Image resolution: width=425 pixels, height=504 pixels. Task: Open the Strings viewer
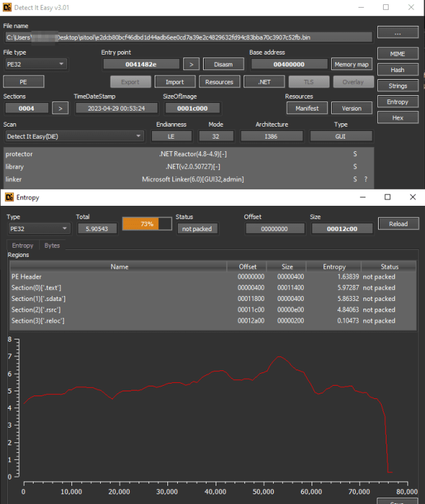click(398, 86)
